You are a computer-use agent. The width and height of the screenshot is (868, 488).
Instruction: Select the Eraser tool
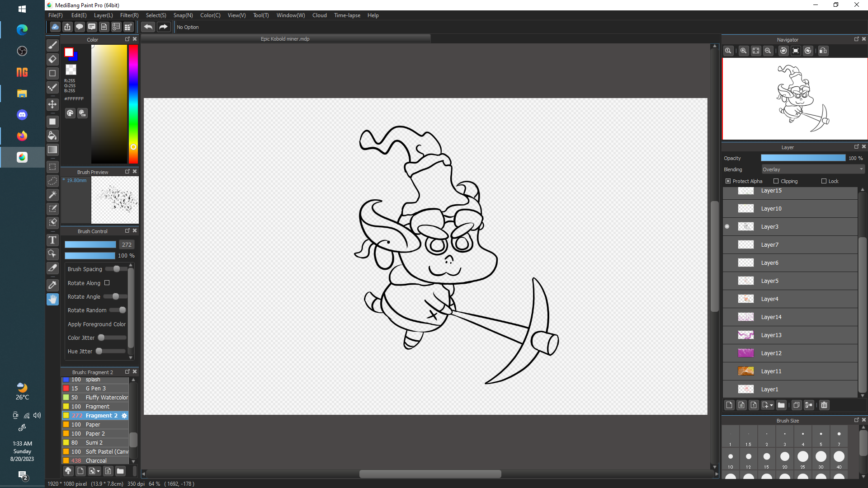point(52,59)
